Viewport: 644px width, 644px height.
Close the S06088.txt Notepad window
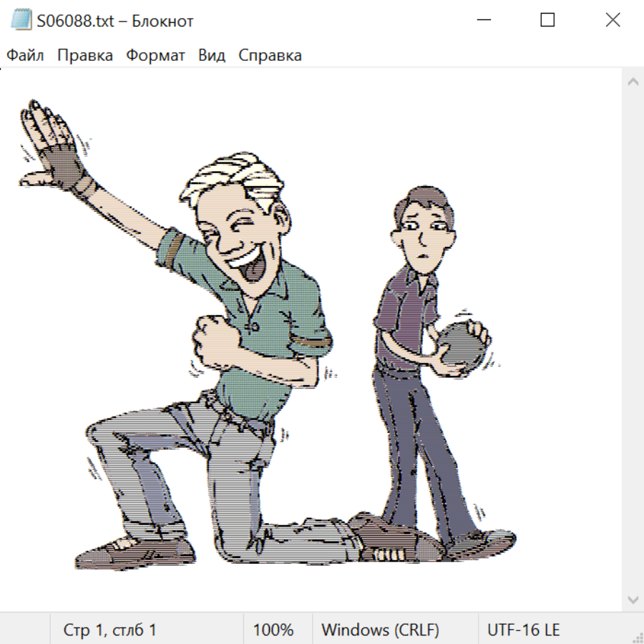[x=613, y=21]
